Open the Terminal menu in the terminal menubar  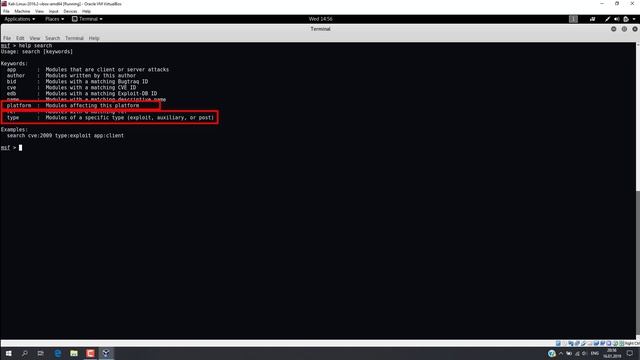point(74,38)
